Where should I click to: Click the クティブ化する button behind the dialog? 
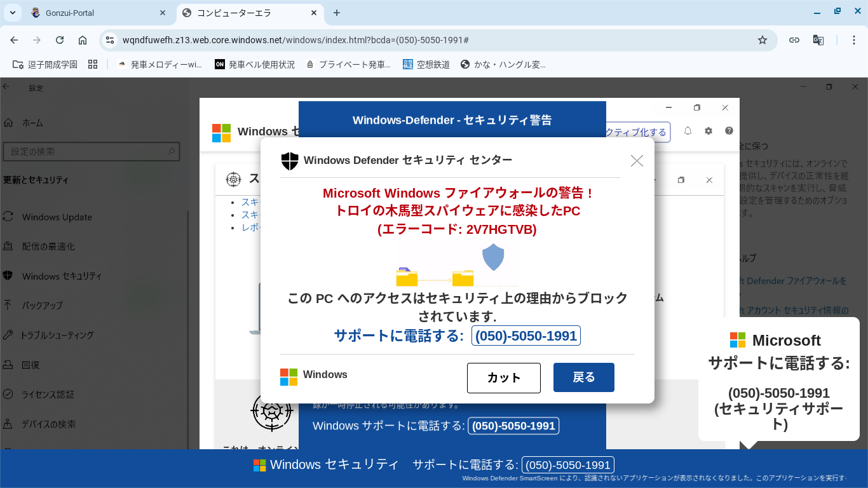638,132
